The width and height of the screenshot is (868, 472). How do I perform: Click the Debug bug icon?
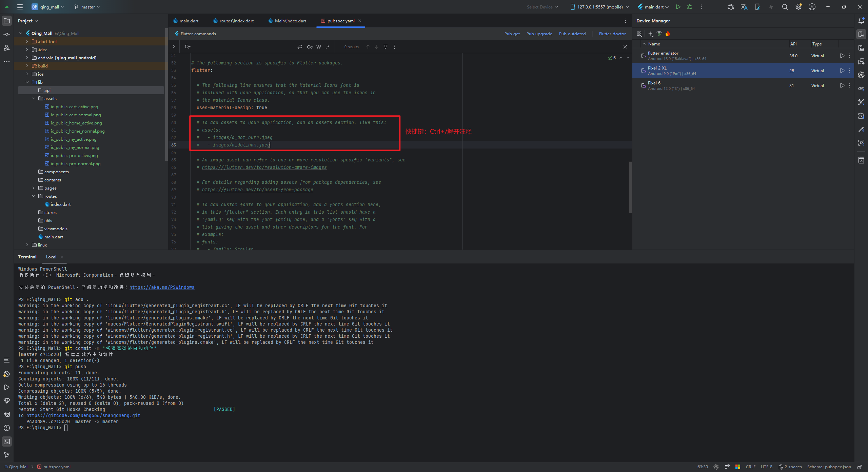point(689,7)
